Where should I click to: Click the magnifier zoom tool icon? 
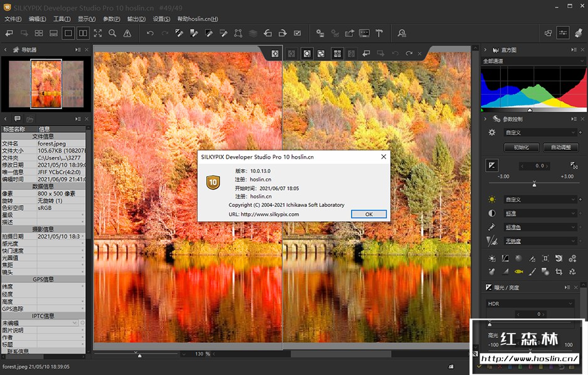click(x=112, y=33)
